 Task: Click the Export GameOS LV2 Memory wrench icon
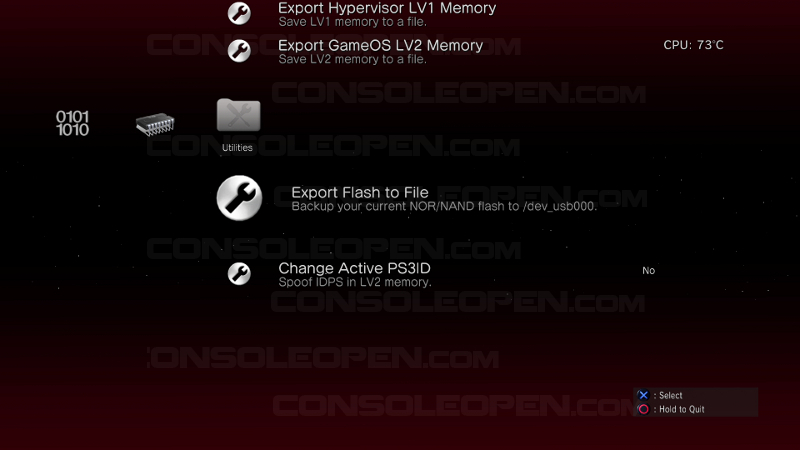click(239, 51)
